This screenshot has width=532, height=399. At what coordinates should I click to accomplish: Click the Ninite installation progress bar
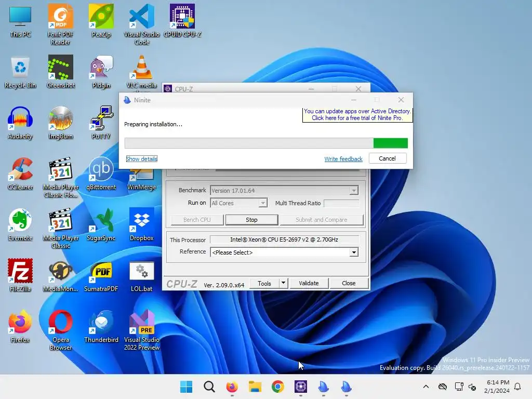[x=266, y=143]
